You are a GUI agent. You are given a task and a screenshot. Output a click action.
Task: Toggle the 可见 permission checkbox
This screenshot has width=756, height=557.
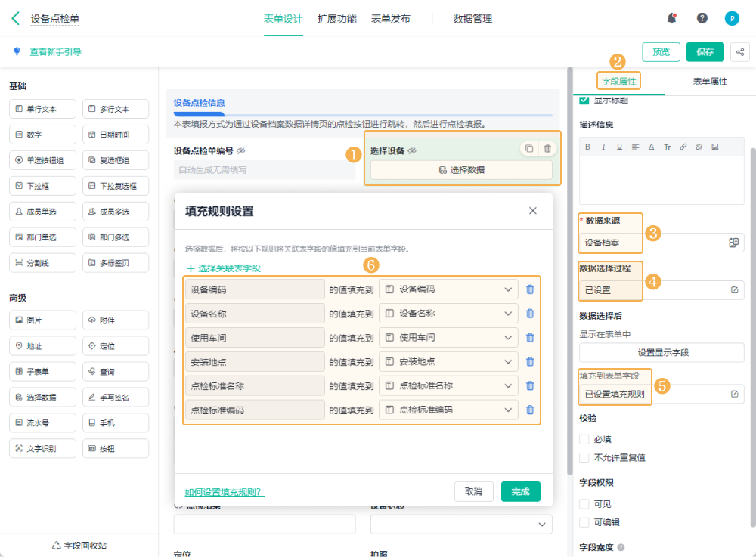coord(584,504)
